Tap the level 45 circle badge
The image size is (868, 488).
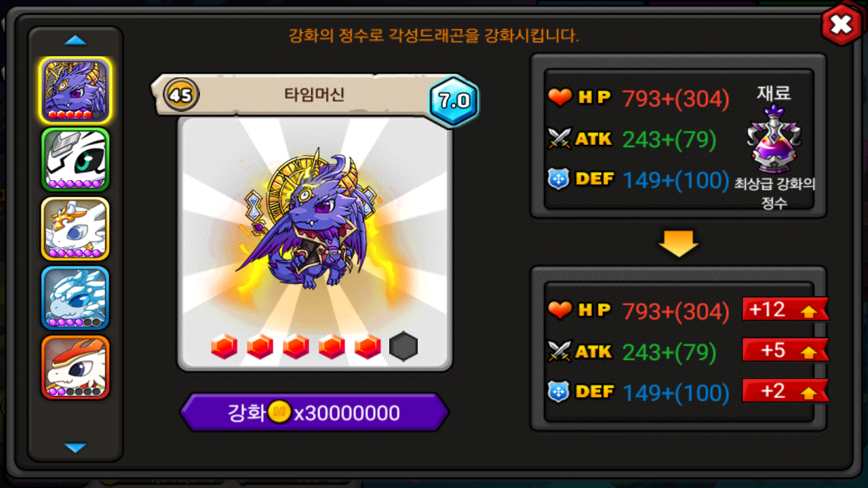tap(181, 95)
